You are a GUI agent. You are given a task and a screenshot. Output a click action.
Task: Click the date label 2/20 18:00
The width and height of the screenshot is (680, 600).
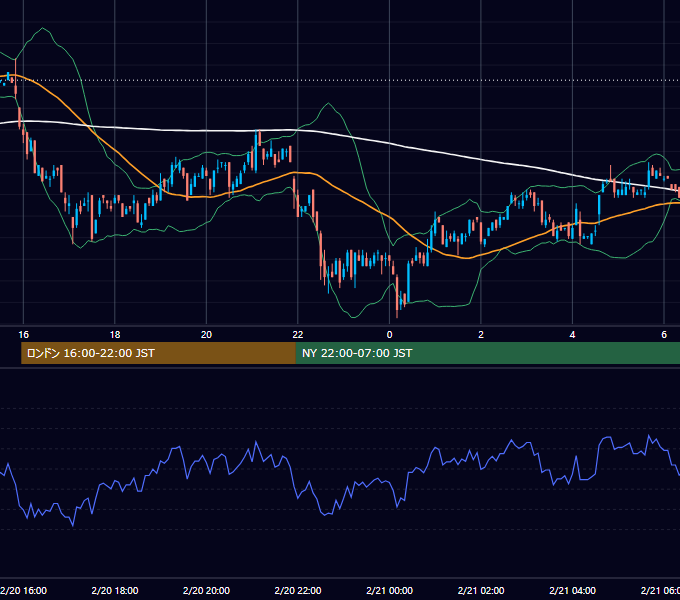pos(115,590)
